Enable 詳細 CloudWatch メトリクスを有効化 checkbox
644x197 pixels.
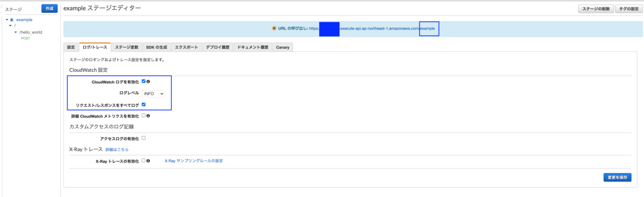(x=144, y=115)
